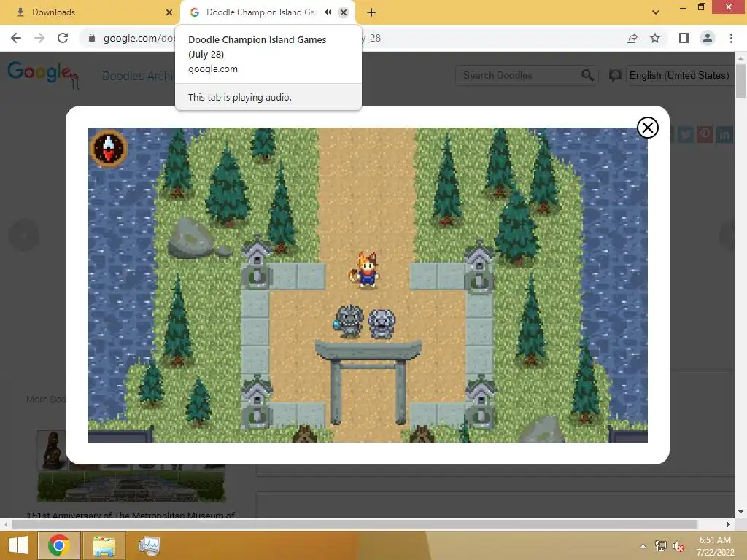The width and height of the screenshot is (747, 560).
Task: Open a new browser tab
Action: [371, 12]
